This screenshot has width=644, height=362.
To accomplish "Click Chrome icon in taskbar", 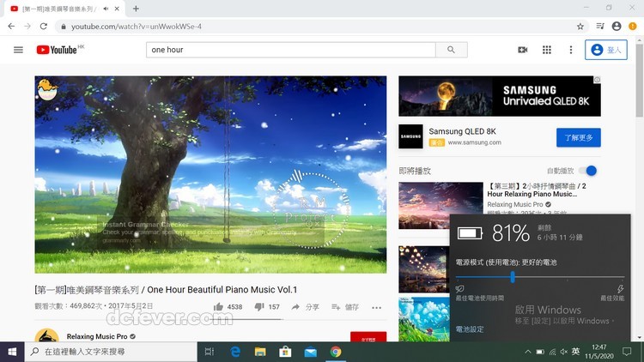I will point(336,352).
